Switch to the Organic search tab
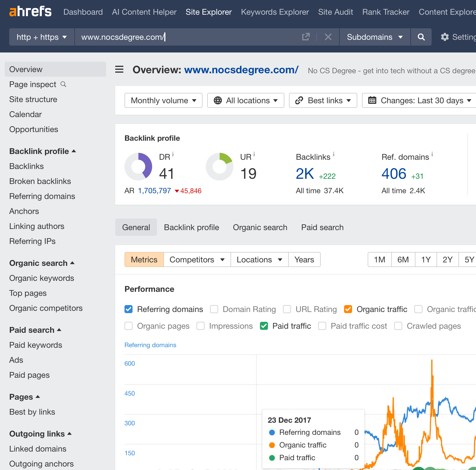This screenshot has height=470, width=476. 260,227
